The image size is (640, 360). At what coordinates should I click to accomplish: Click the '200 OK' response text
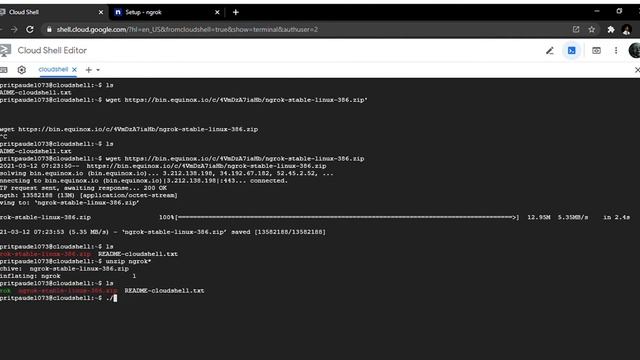click(x=155, y=188)
